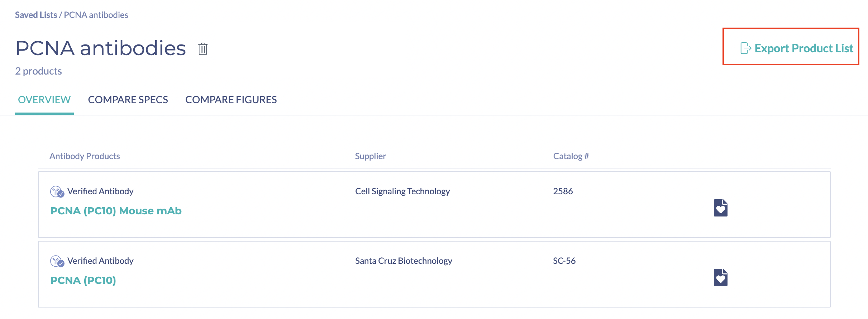
Task: Go back to Saved Lists breadcrumb
Action: pyautogui.click(x=36, y=15)
